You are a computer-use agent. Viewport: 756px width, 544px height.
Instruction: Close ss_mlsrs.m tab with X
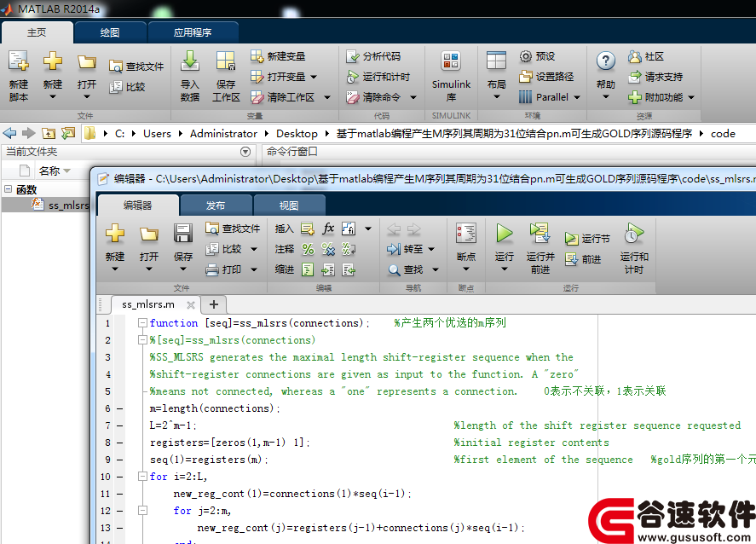190,304
